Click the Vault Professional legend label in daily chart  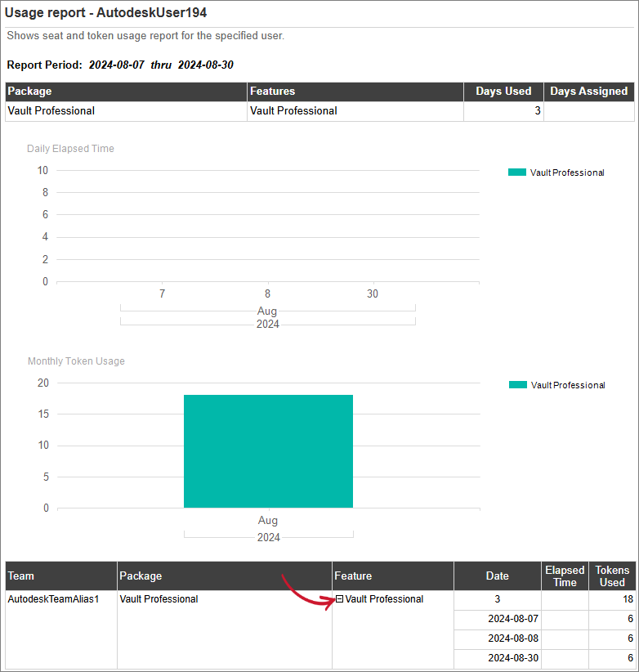pyautogui.click(x=567, y=172)
